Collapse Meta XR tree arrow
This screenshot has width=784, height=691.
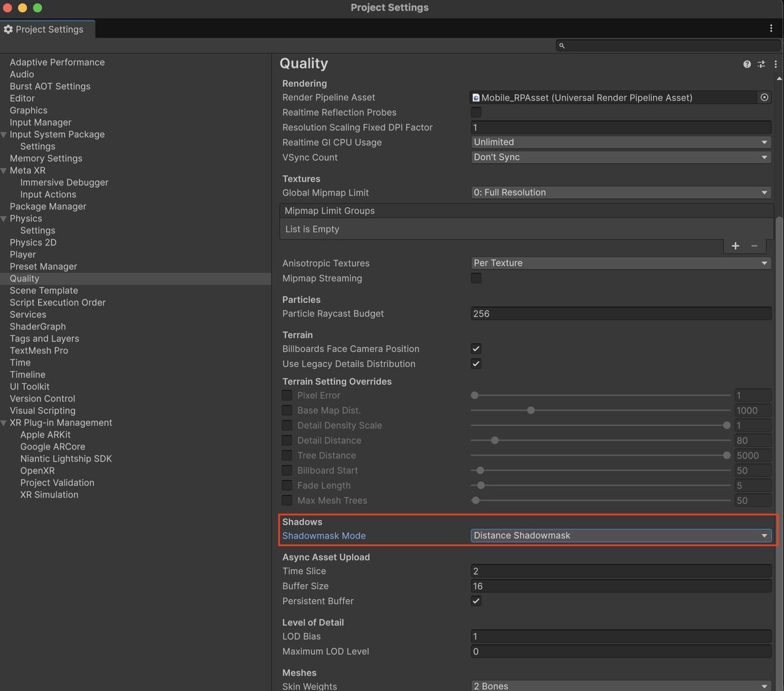tap(4, 170)
